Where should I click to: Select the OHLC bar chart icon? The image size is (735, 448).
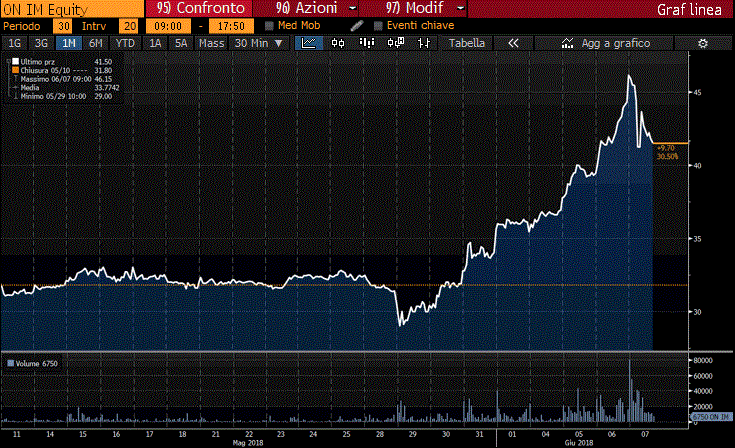(x=424, y=43)
